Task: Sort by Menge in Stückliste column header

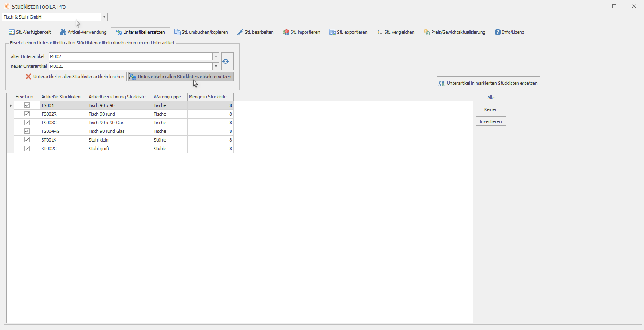Action: [210, 97]
